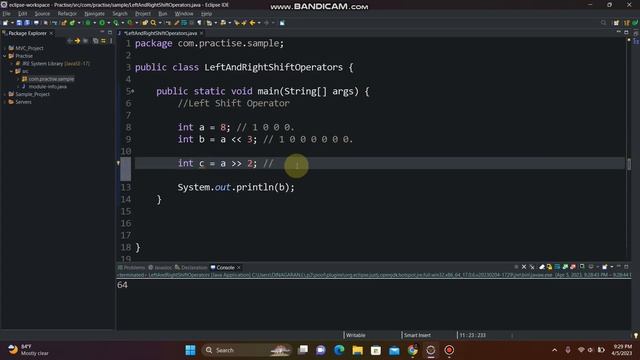
Task: Click the green Debug bug icon
Action: [88, 23]
